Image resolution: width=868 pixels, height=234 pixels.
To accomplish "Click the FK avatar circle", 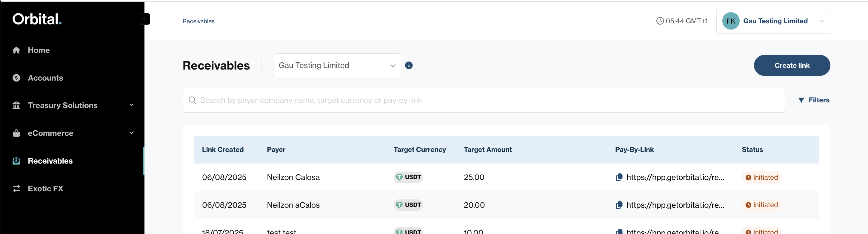I will [x=730, y=21].
